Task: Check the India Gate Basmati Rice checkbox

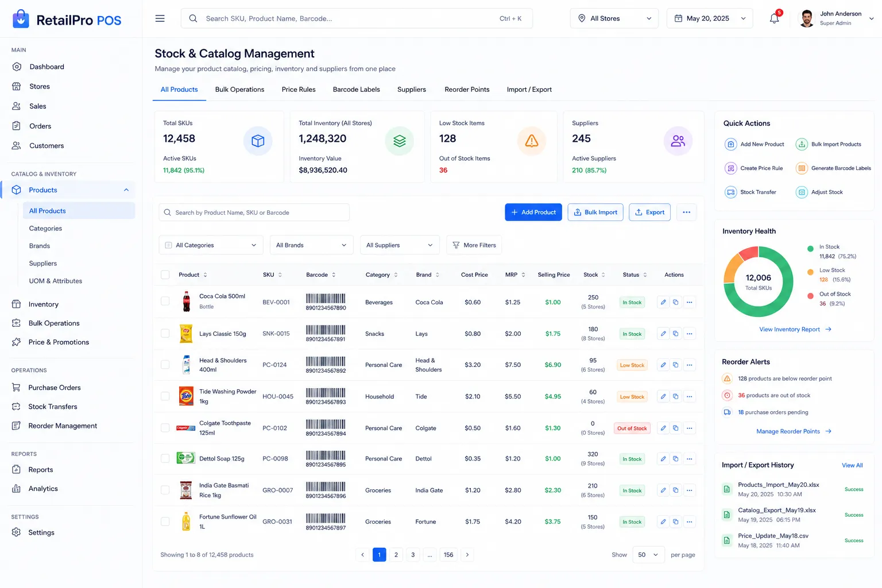Action: coord(165,490)
